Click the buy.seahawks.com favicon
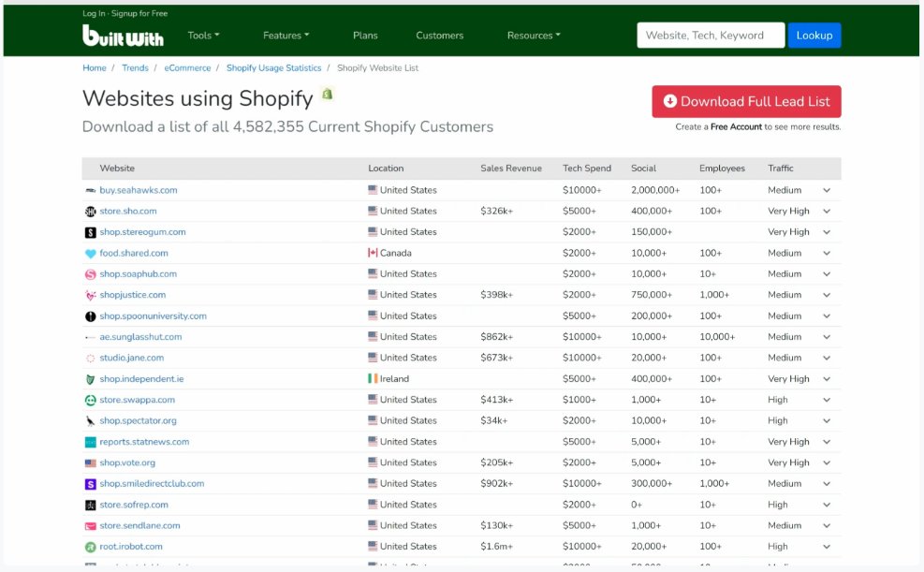 pyautogui.click(x=90, y=190)
